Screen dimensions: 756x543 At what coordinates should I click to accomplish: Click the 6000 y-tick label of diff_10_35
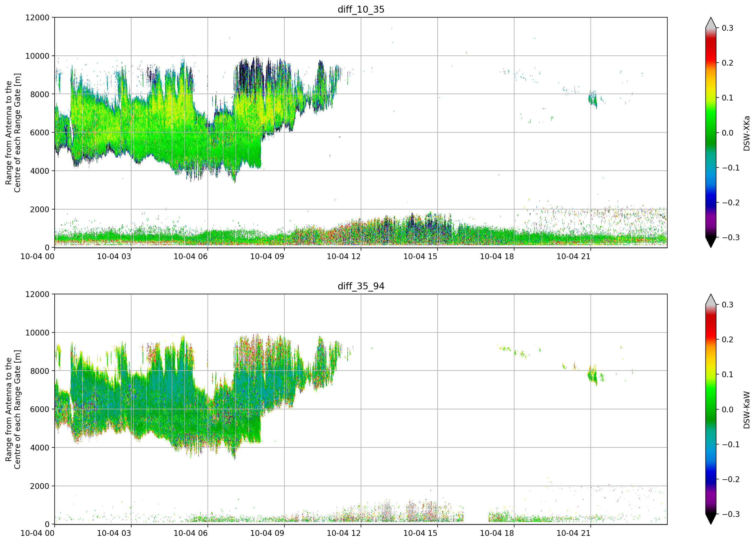40,133
